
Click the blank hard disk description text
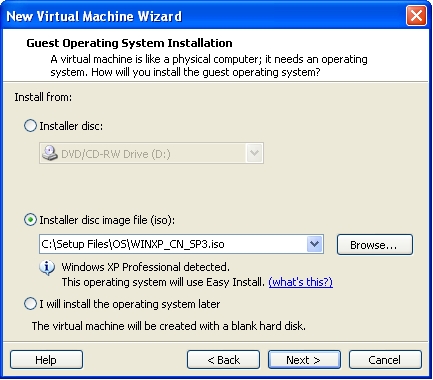coord(169,326)
